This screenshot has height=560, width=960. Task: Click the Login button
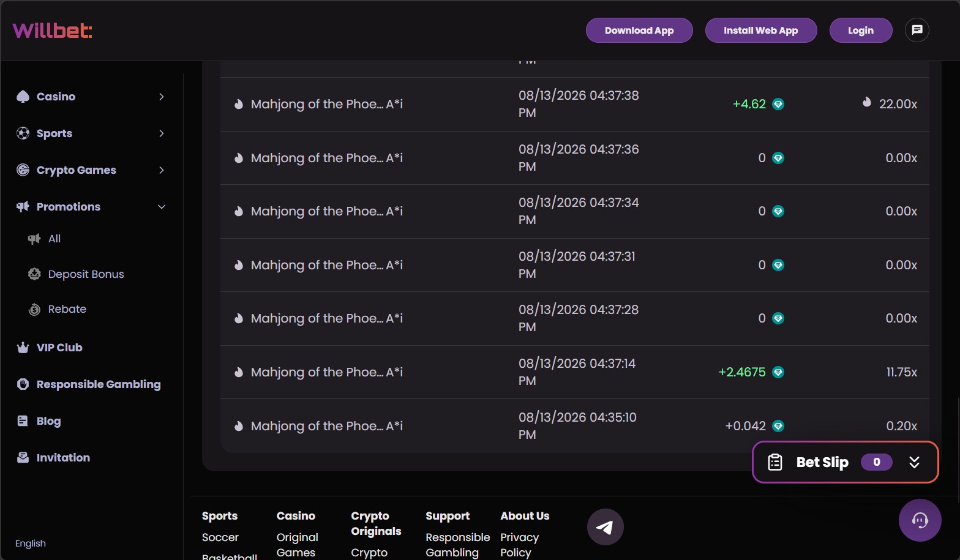coord(861,30)
